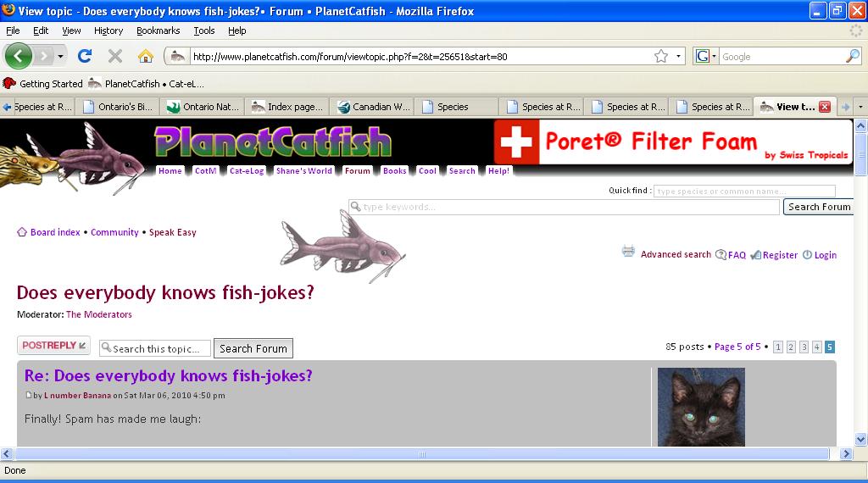Screen dimensions: 868x483
Task: Open the Community breadcrumb link
Action: [114, 232]
